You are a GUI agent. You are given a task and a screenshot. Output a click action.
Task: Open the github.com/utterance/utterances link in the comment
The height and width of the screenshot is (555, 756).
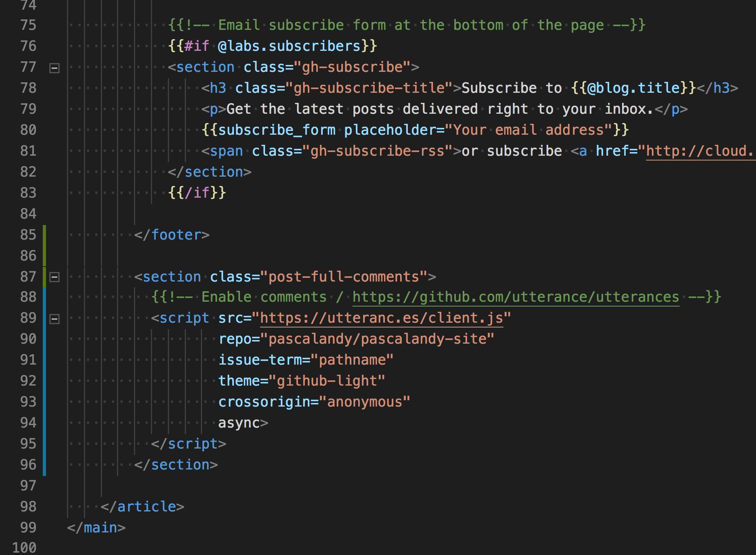516,297
